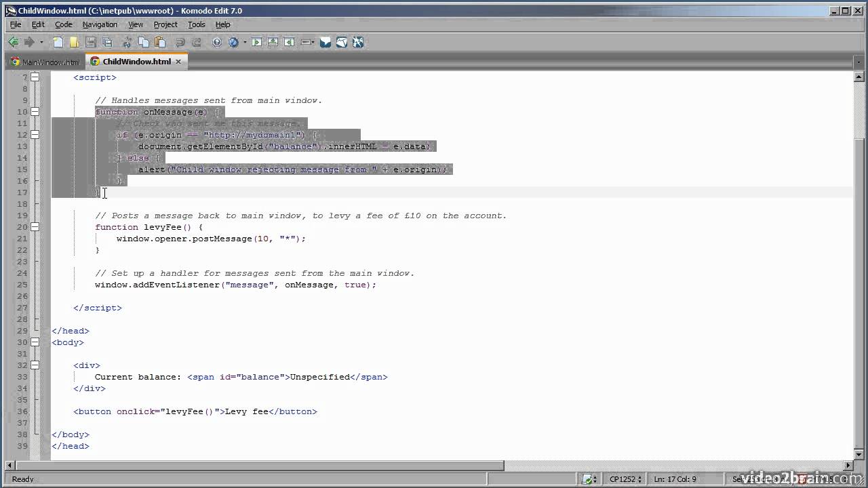The width and height of the screenshot is (868, 488).
Task: Close the ChildWindow.html tab
Action: (x=178, y=61)
